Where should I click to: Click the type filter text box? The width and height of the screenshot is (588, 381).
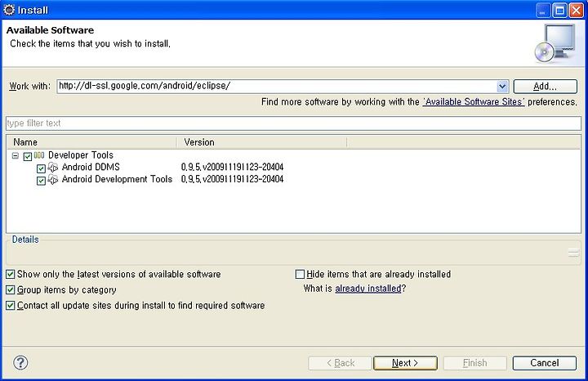[294, 123]
